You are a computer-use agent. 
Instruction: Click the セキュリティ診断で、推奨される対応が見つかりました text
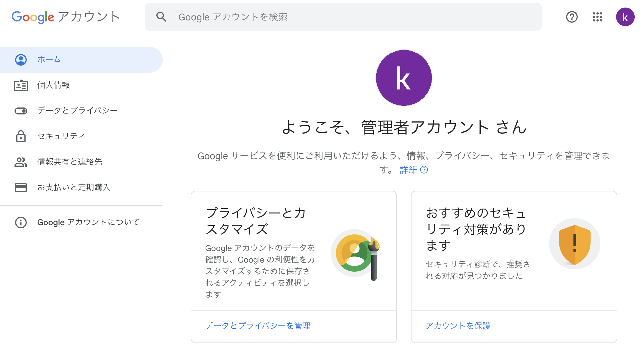click(x=478, y=270)
